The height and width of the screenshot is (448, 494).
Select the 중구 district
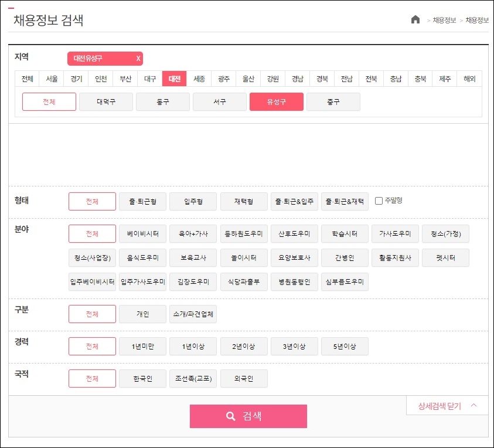coord(333,102)
